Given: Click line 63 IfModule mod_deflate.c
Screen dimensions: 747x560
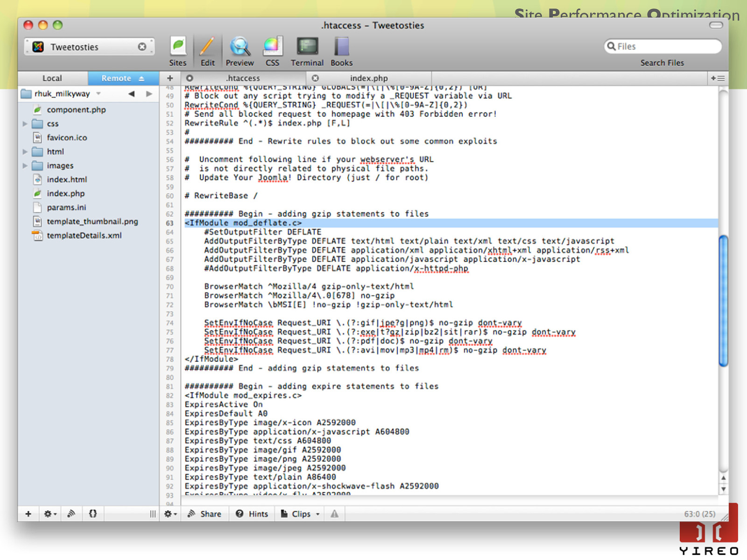Looking at the screenshot, I should click(243, 223).
